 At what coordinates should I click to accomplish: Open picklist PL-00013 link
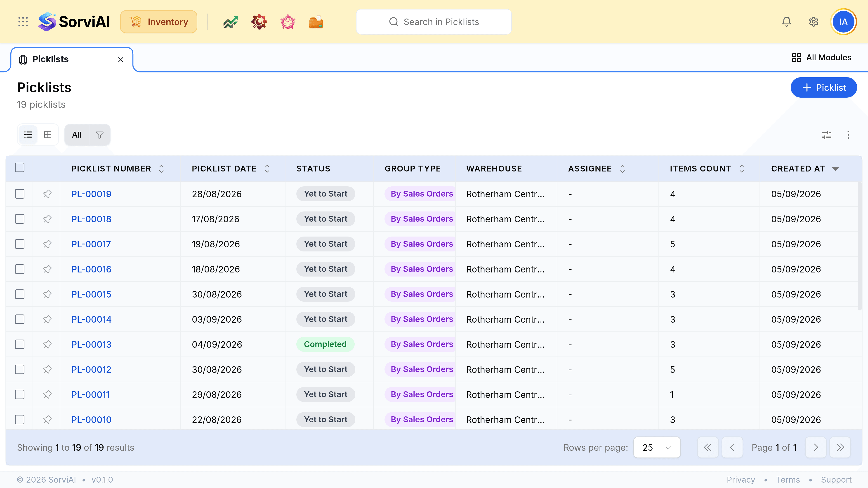pos(91,345)
